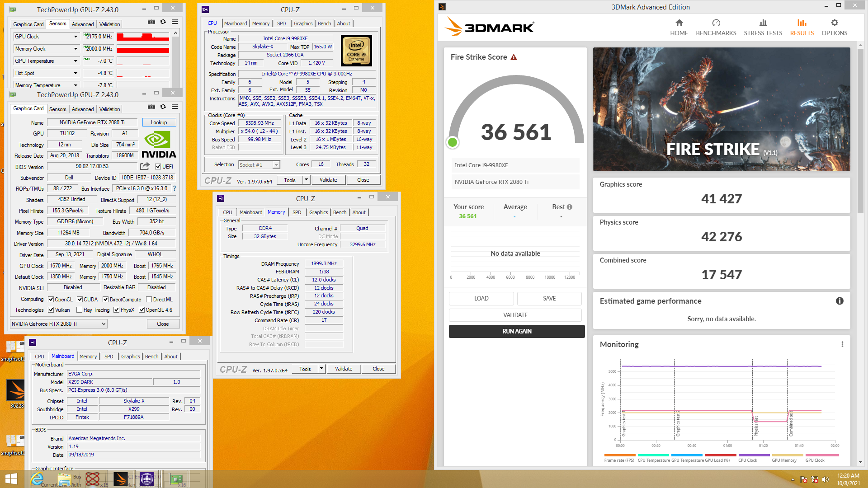This screenshot has height=488, width=868.
Task: Toggle the Vulkan checkbox
Action: tap(51, 310)
